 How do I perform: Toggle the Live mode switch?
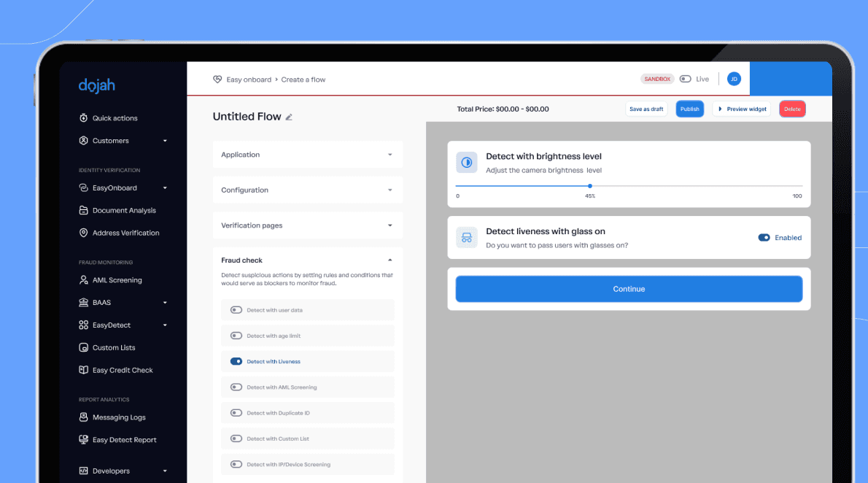pyautogui.click(x=686, y=79)
